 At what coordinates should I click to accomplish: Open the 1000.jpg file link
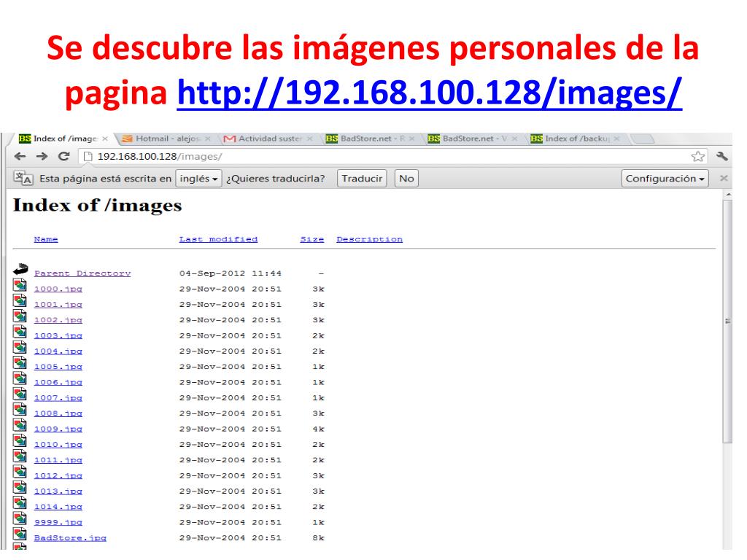pyautogui.click(x=58, y=289)
